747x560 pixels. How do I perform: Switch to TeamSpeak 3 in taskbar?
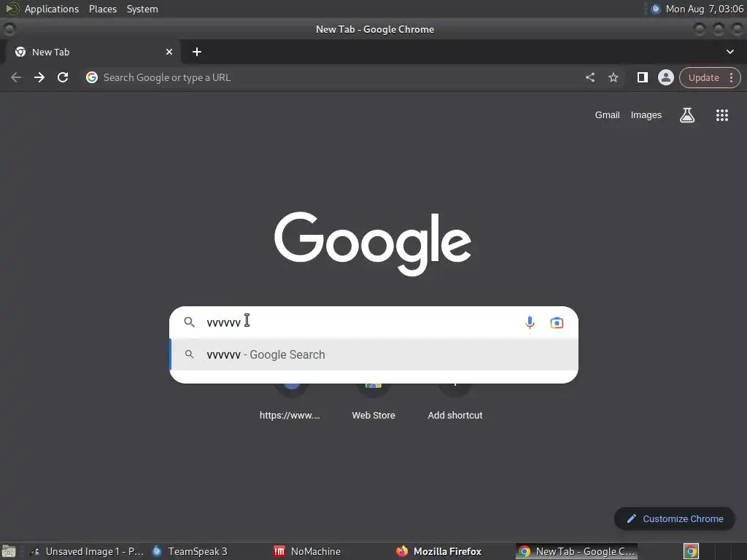click(x=190, y=551)
